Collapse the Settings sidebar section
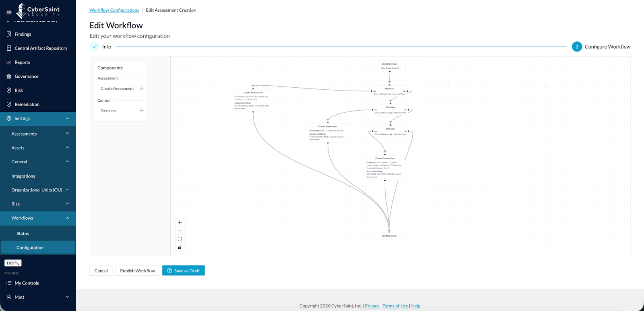 67,119
